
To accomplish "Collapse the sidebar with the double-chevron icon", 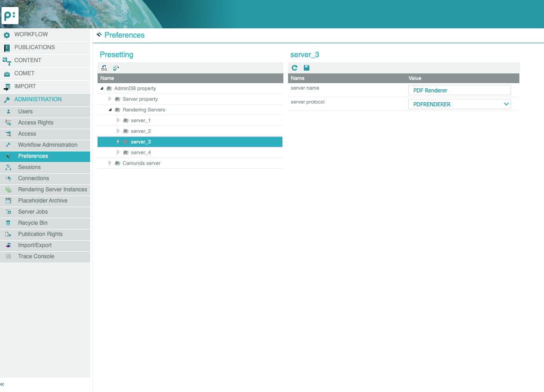I will coord(2,385).
